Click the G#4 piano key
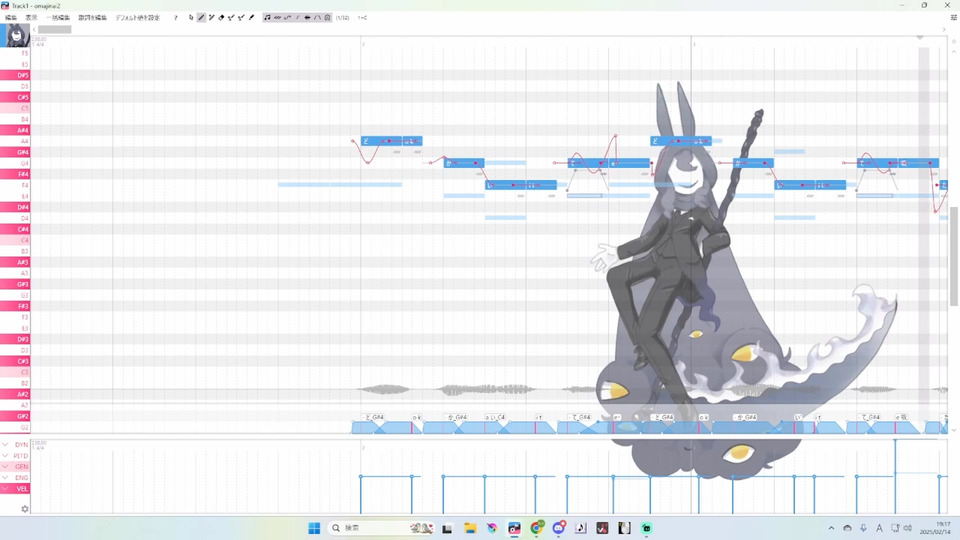Screen dimensions: 960x540 pos(15,152)
